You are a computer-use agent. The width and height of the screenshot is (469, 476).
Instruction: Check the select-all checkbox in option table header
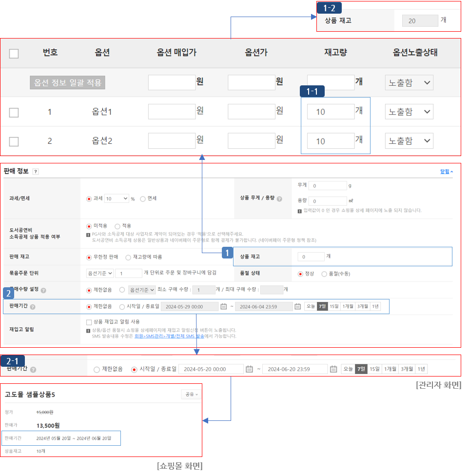(14, 54)
